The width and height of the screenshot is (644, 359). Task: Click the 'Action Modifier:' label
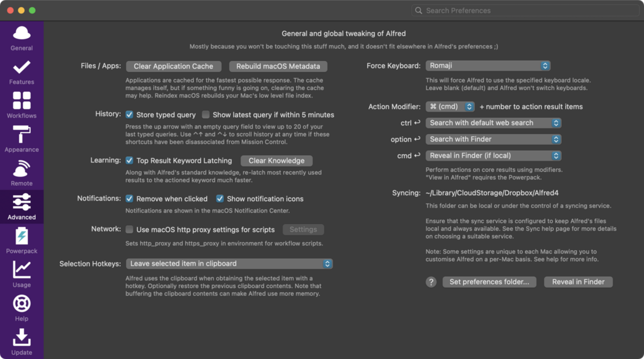pos(395,106)
